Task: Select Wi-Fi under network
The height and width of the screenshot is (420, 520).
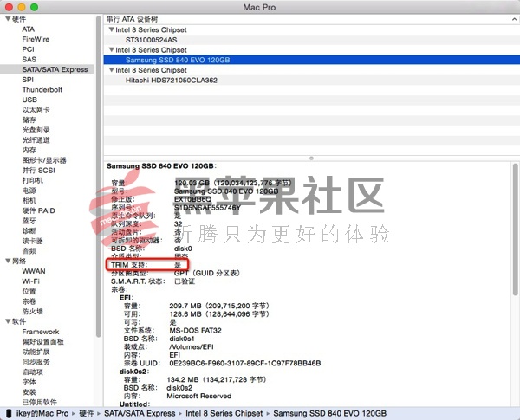Action: pyautogui.click(x=30, y=281)
